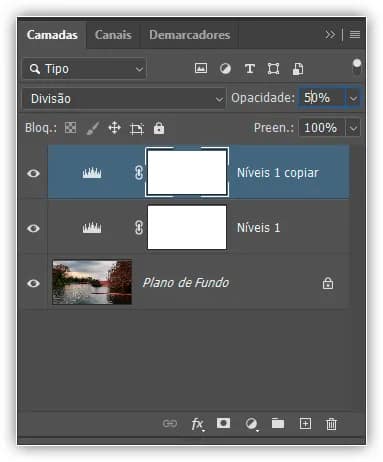Switch to the Demarcadores tab

(190, 35)
